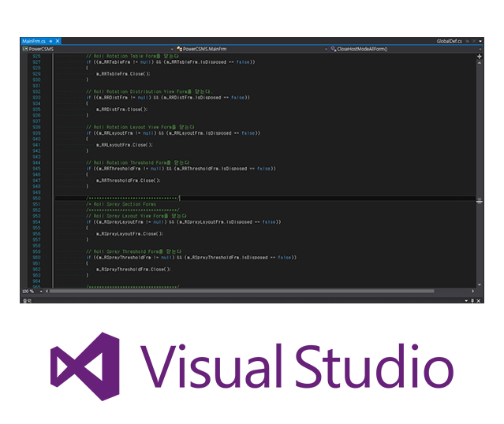The image size is (504, 424).
Task: Click the if m_RRThresholdFrm != null condition
Action: click(x=181, y=169)
